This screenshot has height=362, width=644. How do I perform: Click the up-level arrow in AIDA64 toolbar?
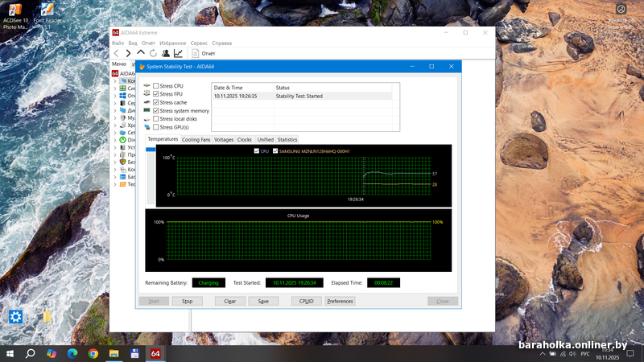coord(141,53)
